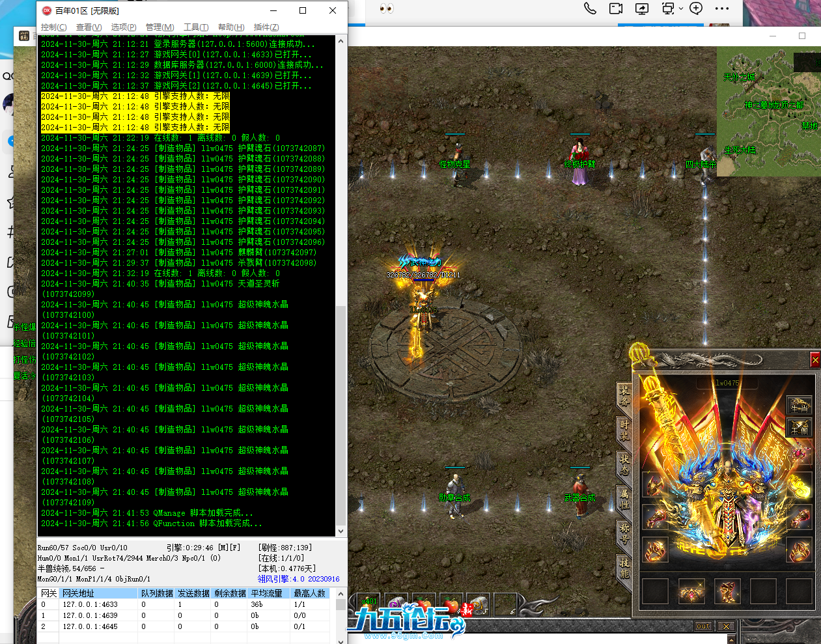Open the 控制(C) menu

53,27
